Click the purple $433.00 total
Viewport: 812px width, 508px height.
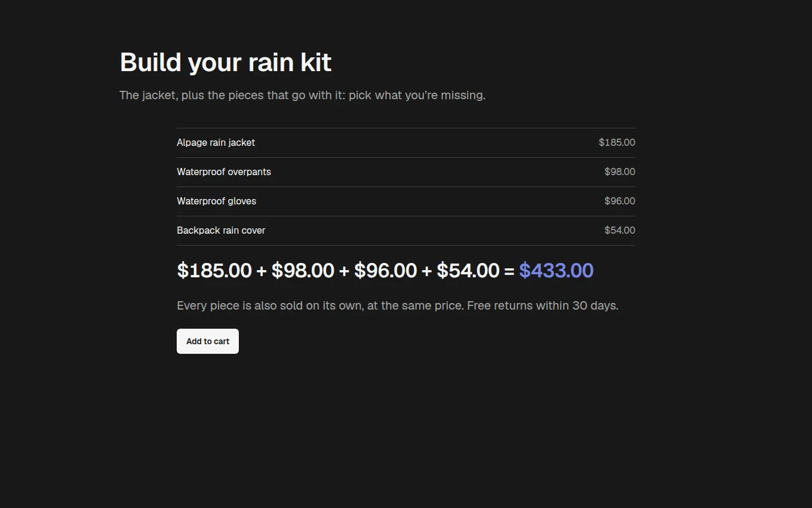tap(556, 270)
